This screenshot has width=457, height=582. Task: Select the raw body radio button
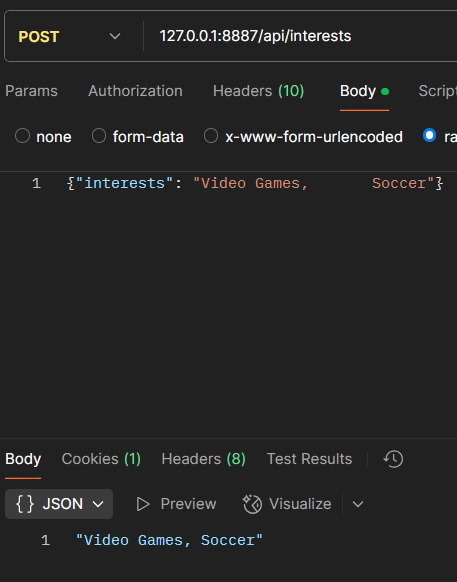[430, 135]
